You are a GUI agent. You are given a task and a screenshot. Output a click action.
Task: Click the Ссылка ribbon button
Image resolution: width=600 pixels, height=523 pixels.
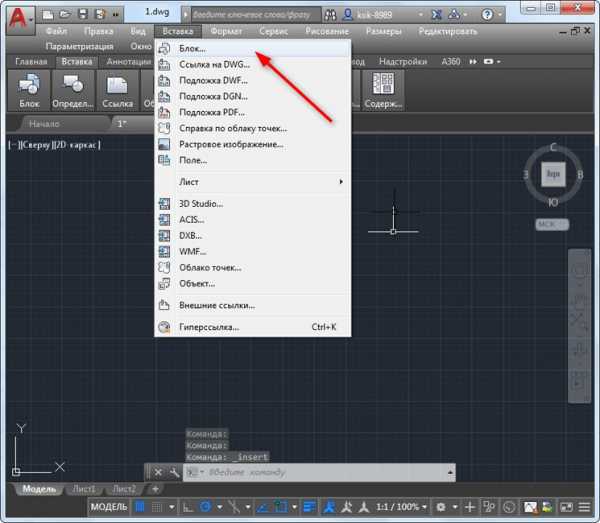117,90
